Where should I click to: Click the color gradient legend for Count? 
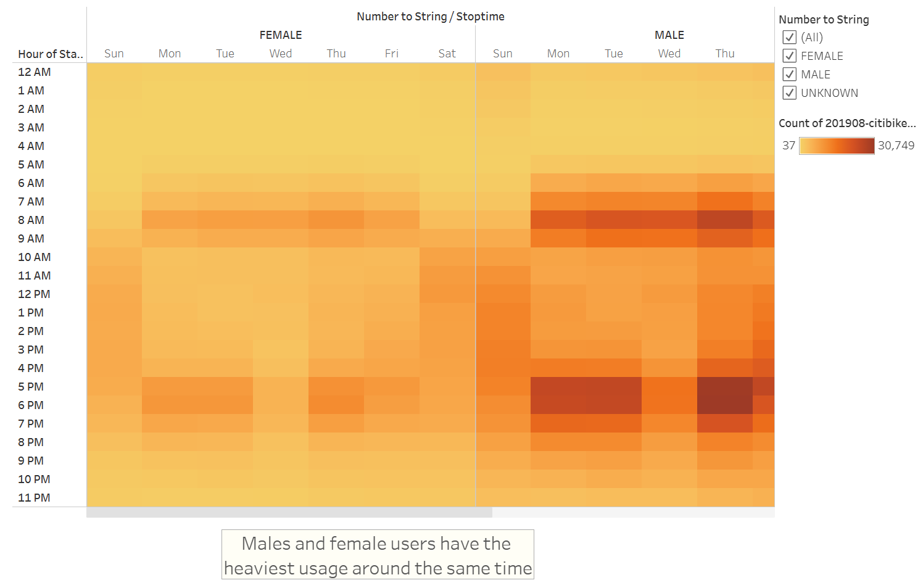837,146
